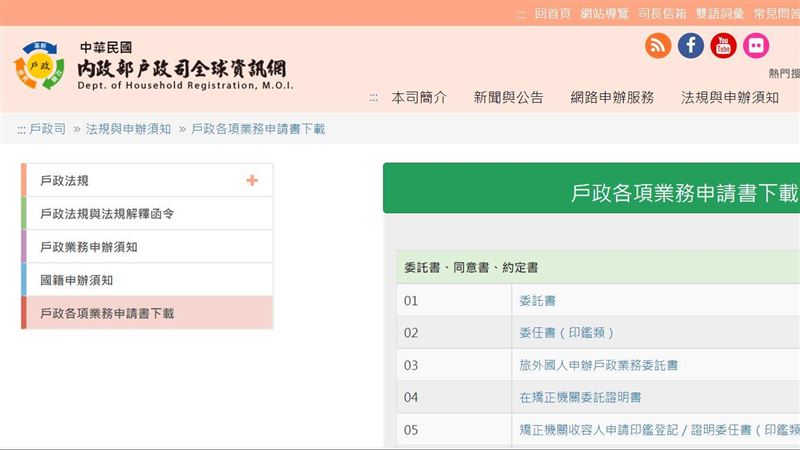The width and height of the screenshot is (800, 450).
Task: Open the 委託書 download link
Action: coord(537,301)
